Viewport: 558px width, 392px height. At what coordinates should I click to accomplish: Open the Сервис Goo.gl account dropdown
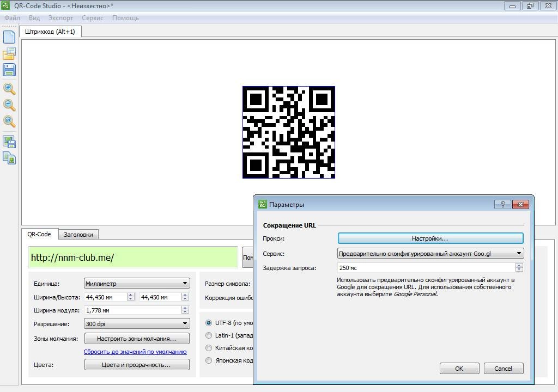click(430, 254)
